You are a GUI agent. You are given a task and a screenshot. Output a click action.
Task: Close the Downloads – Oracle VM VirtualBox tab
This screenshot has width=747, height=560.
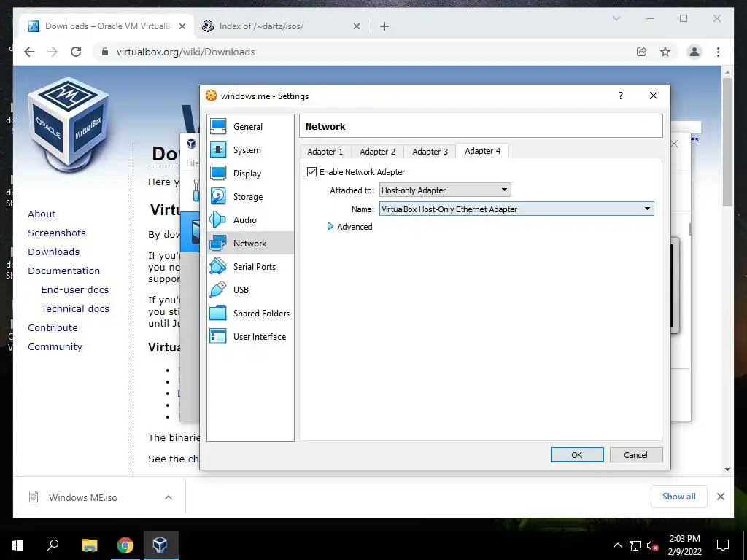[182, 26]
